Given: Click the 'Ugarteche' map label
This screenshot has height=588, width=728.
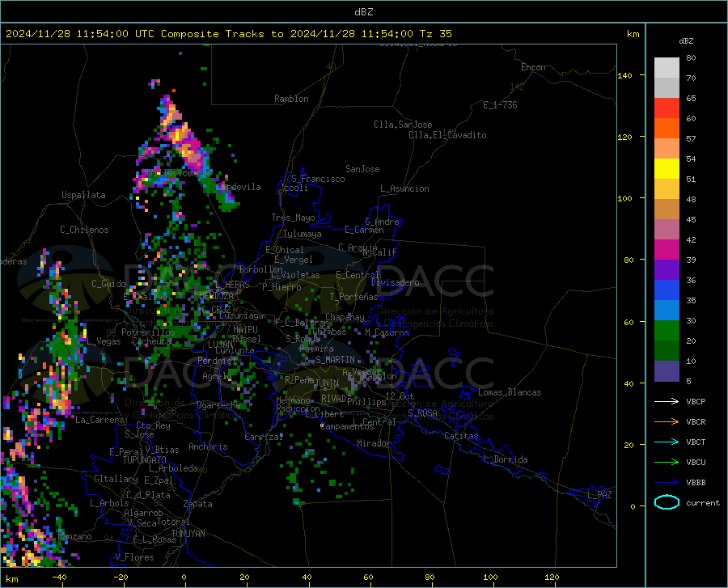Looking at the screenshot, I should pyautogui.click(x=218, y=404).
